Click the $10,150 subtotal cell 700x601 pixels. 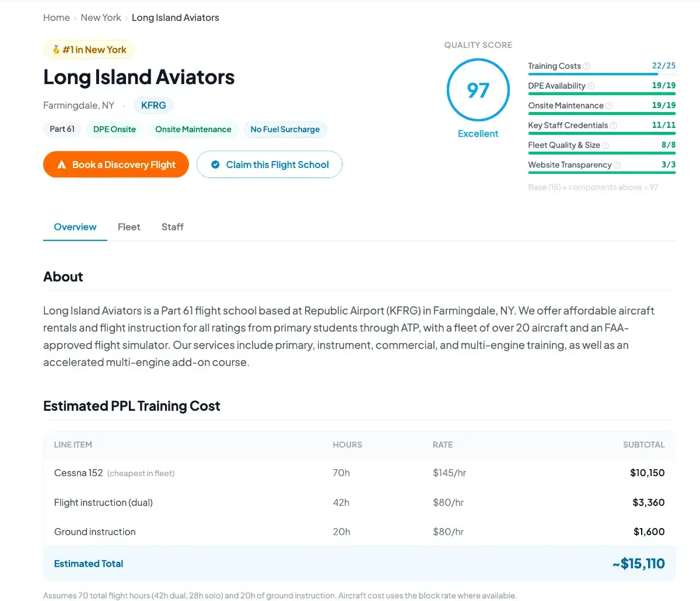pos(647,473)
